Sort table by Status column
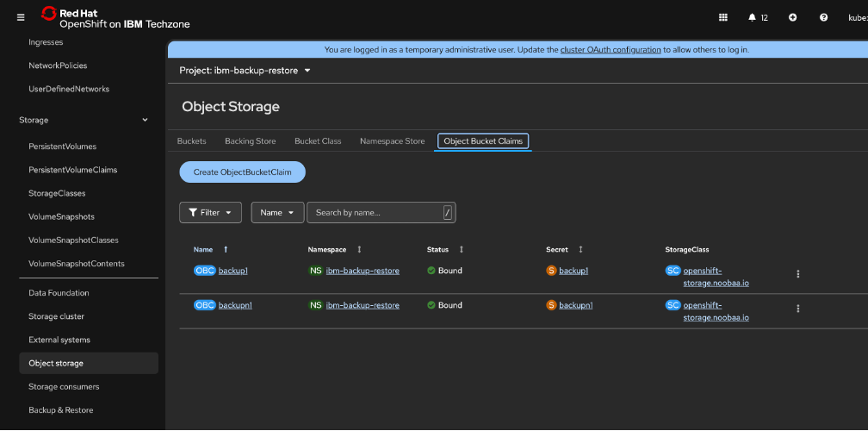 point(461,249)
